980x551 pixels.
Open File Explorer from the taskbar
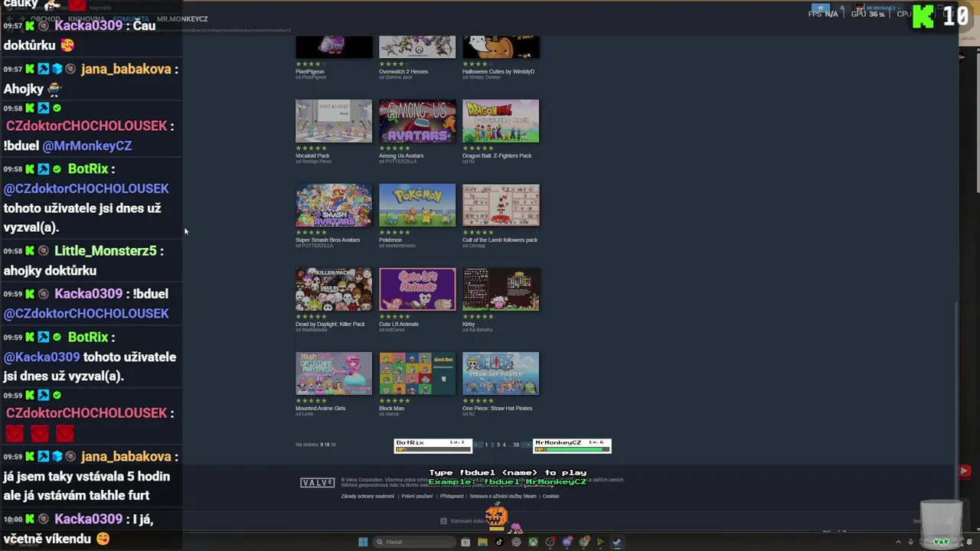click(482, 542)
